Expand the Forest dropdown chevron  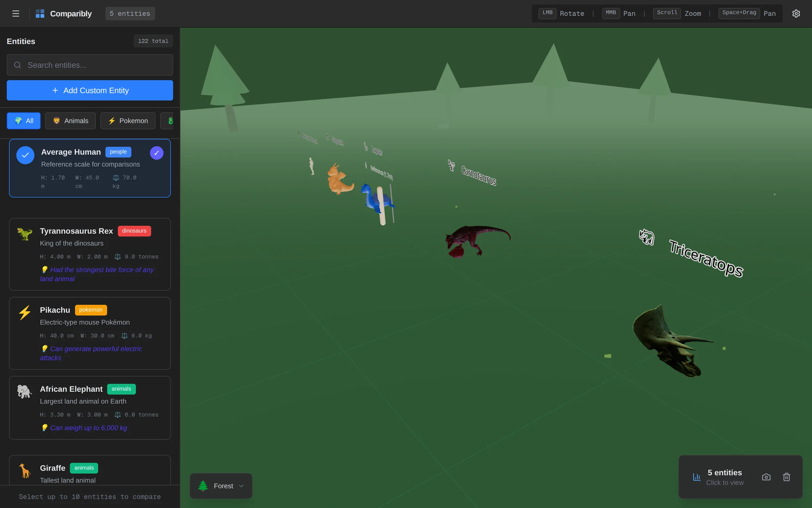click(241, 486)
